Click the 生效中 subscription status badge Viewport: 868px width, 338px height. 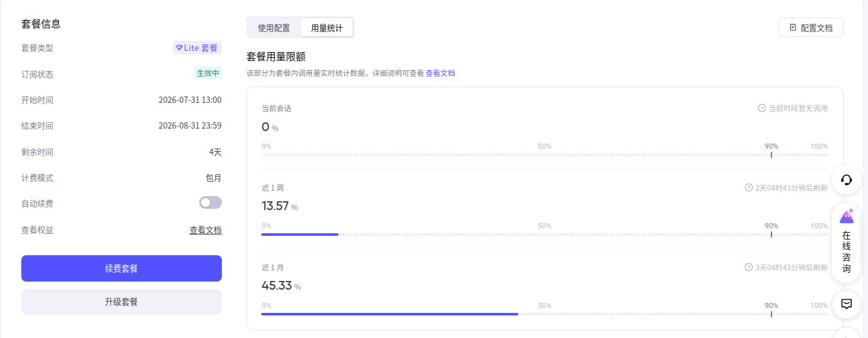click(208, 73)
